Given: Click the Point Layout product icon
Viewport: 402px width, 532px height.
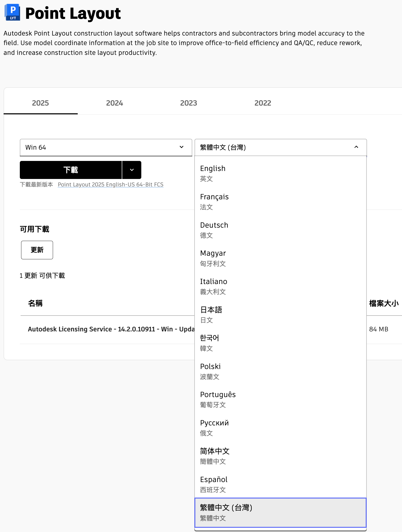Looking at the screenshot, I should (12, 12).
